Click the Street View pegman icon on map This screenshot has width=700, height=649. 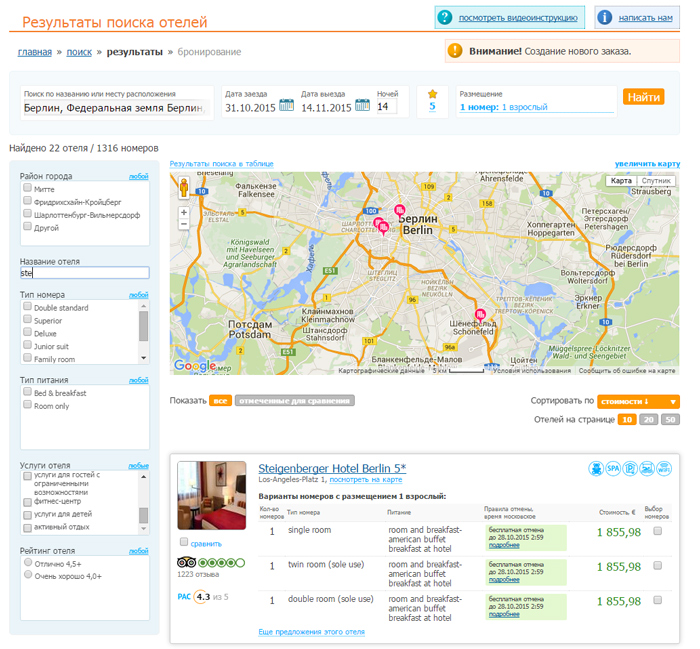point(184,187)
